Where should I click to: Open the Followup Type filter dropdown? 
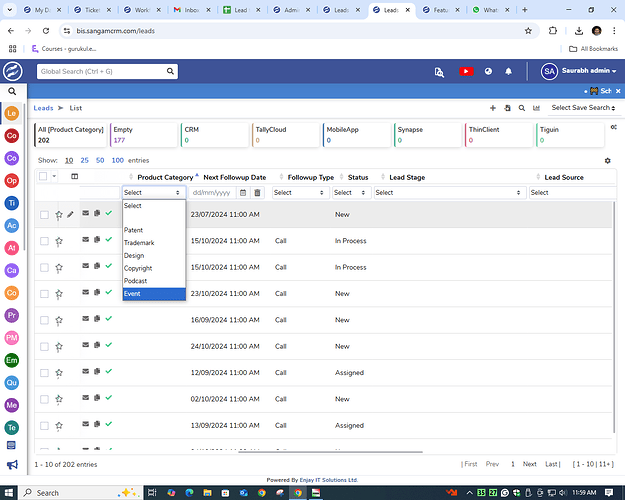coord(299,193)
